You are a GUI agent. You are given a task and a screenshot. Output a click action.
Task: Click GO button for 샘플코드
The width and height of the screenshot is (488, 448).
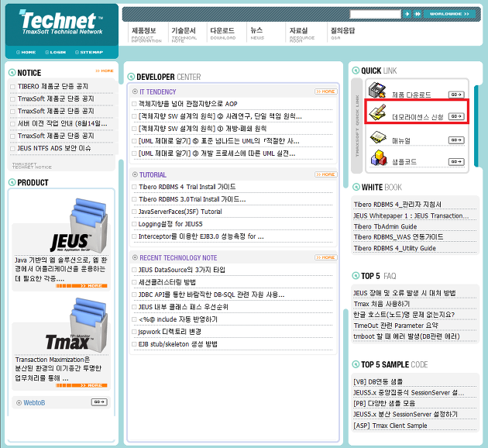[456, 162]
